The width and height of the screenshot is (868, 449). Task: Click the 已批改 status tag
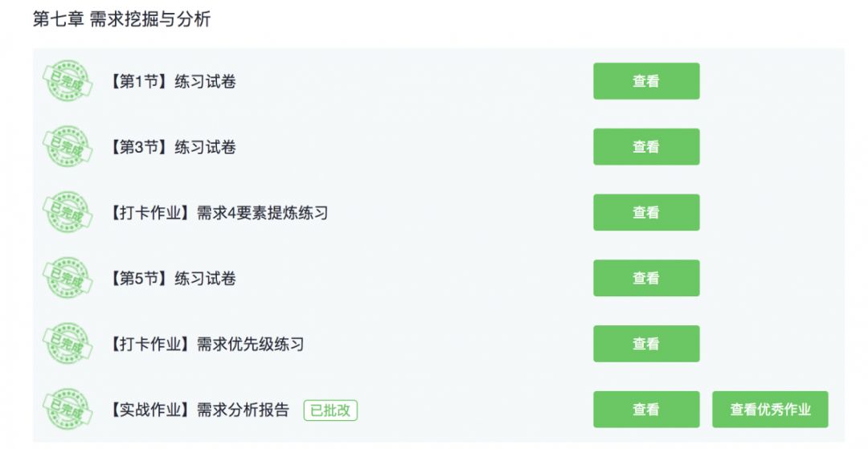point(330,410)
